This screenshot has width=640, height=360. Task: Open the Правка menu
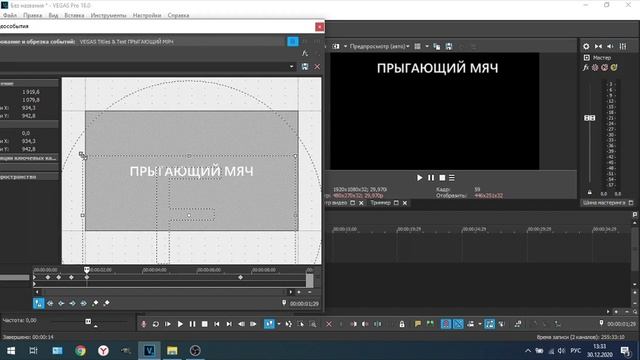pyautogui.click(x=32, y=15)
